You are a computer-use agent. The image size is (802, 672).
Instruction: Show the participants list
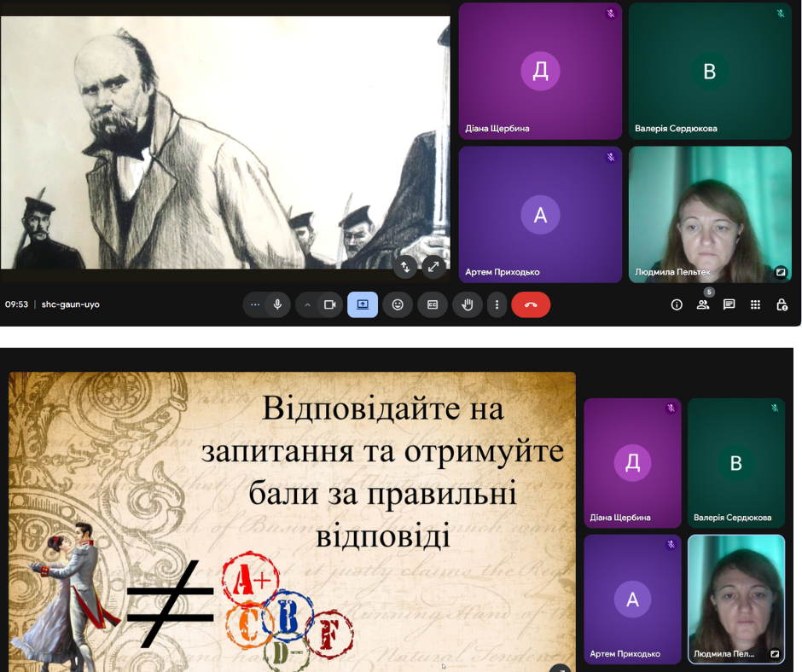(x=703, y=304)
